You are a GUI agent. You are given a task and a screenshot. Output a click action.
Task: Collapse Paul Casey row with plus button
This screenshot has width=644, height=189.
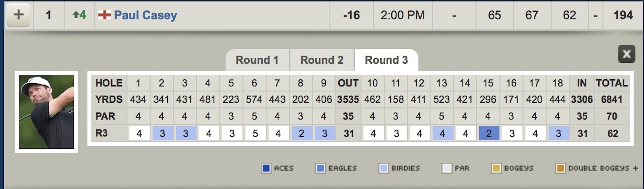[x=19, y=15]
